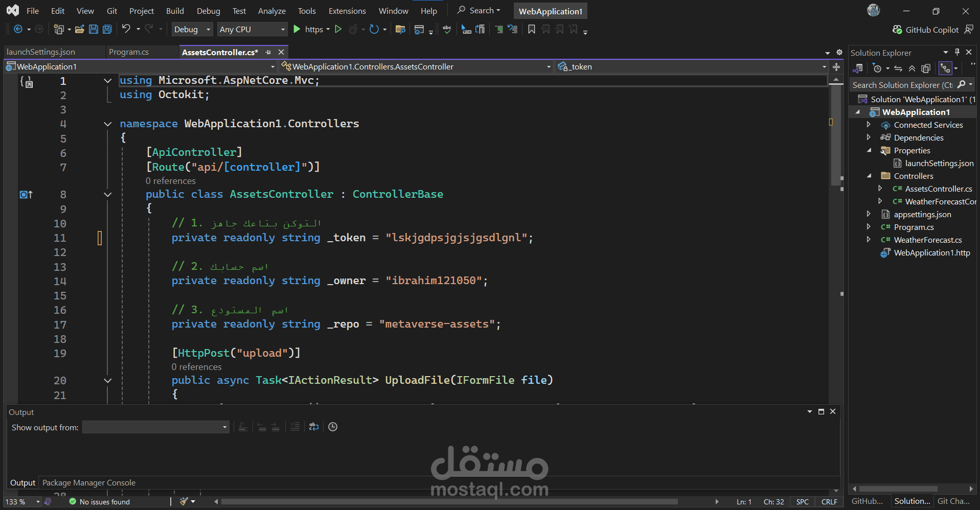
Task: Click Show All Files icon in Solution Explorer
Action: [926, 68]
